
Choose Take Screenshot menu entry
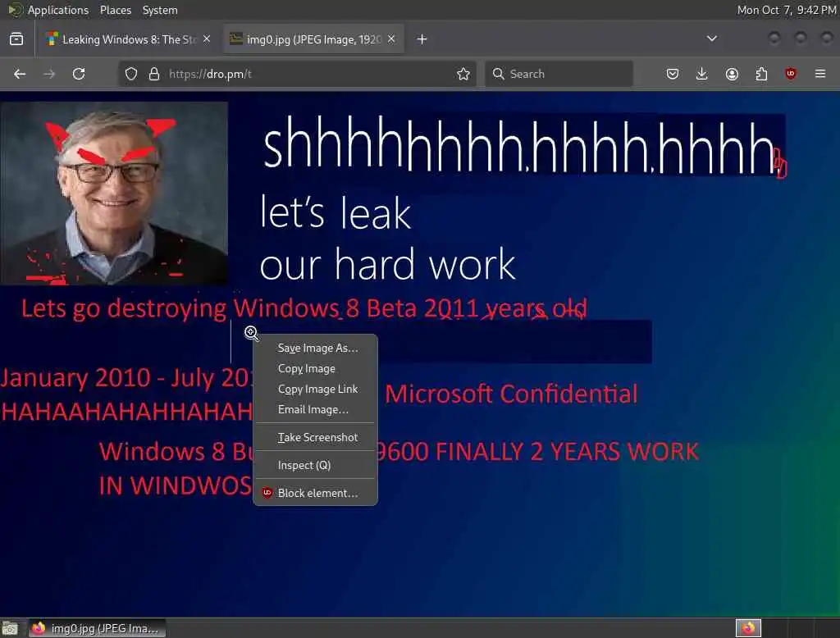coord(316,437)
